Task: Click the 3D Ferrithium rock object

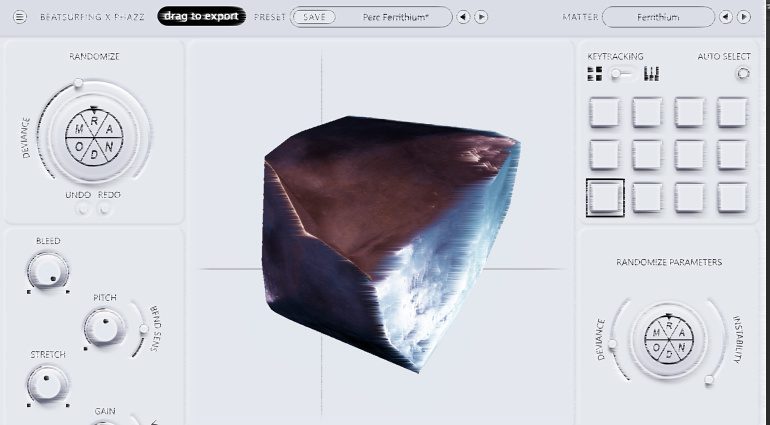Action: coord(390,243)
